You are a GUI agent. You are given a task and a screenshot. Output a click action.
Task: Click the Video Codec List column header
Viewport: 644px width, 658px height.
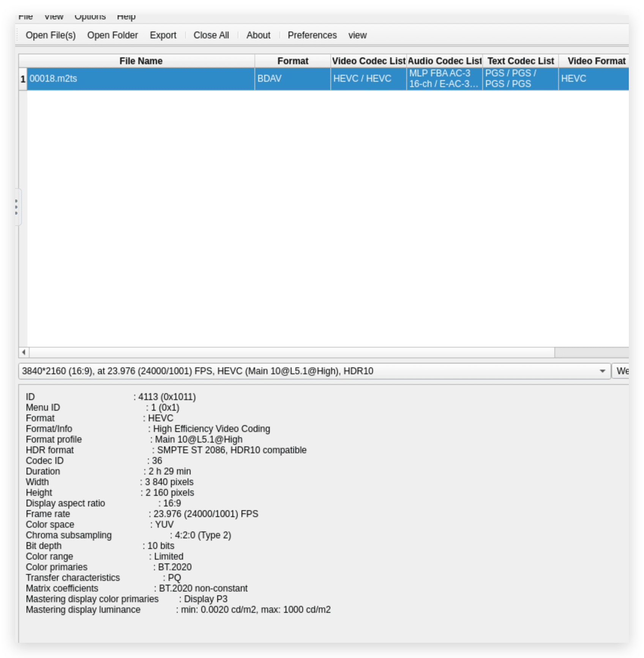point(368,61)
